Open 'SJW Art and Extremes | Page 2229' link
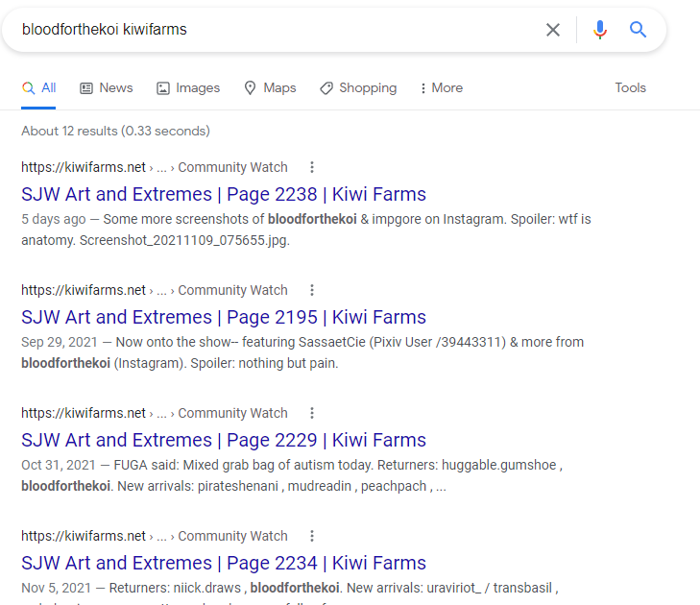This screenshot has width=700, height=605. (x=224, y=440)
